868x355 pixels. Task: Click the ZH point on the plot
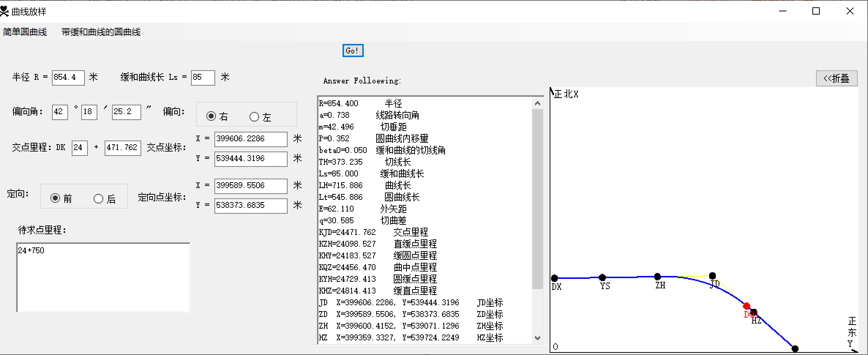pyautogui.click(x=657, y=276)
